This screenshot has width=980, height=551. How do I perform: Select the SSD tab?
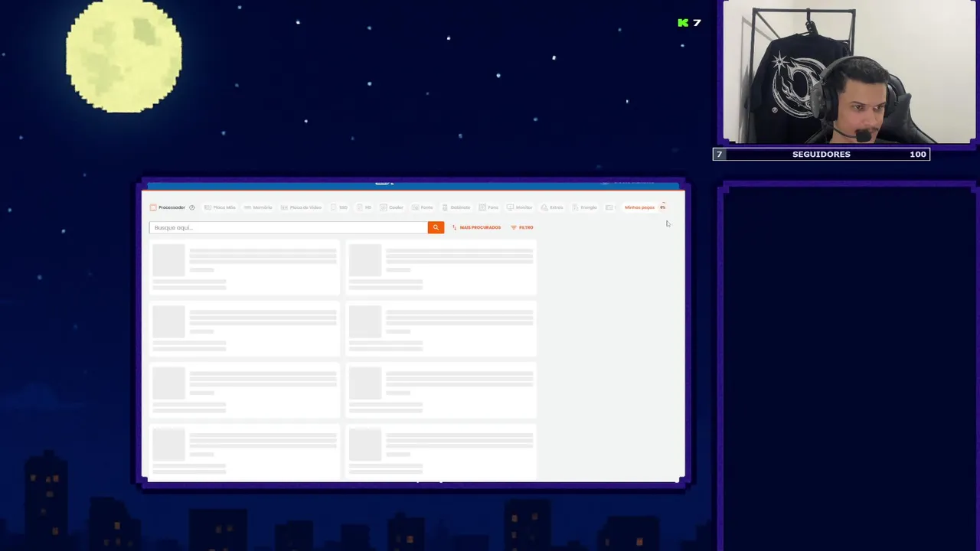339,207
